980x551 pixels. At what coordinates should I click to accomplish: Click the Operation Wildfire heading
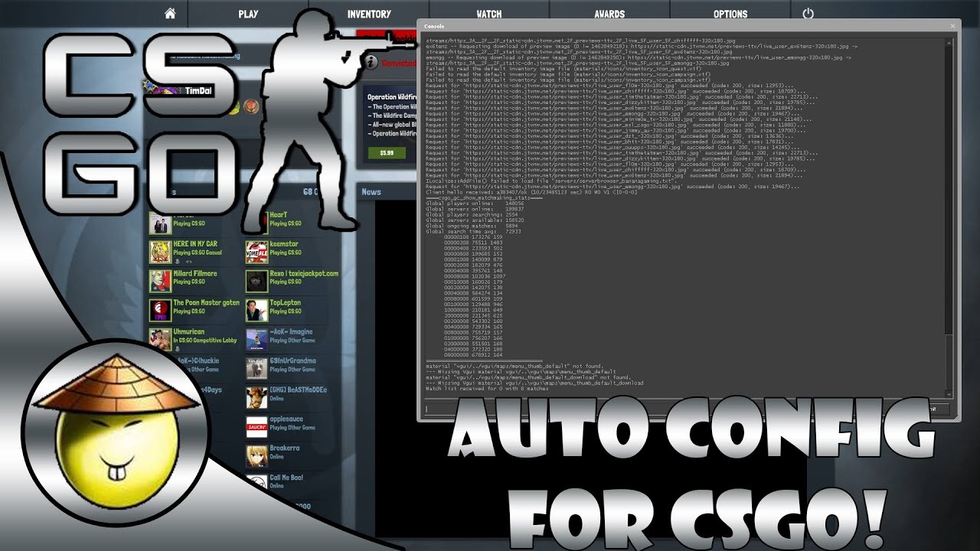click(392, 97)
